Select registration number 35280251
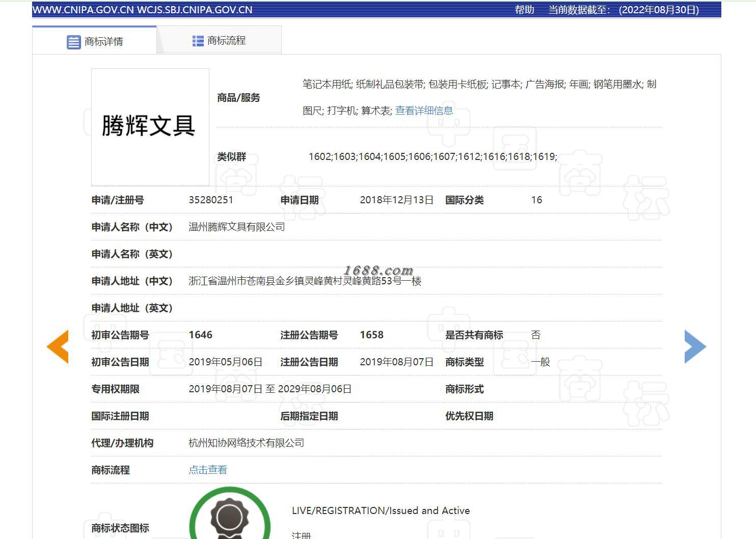 tap(211, 200)
